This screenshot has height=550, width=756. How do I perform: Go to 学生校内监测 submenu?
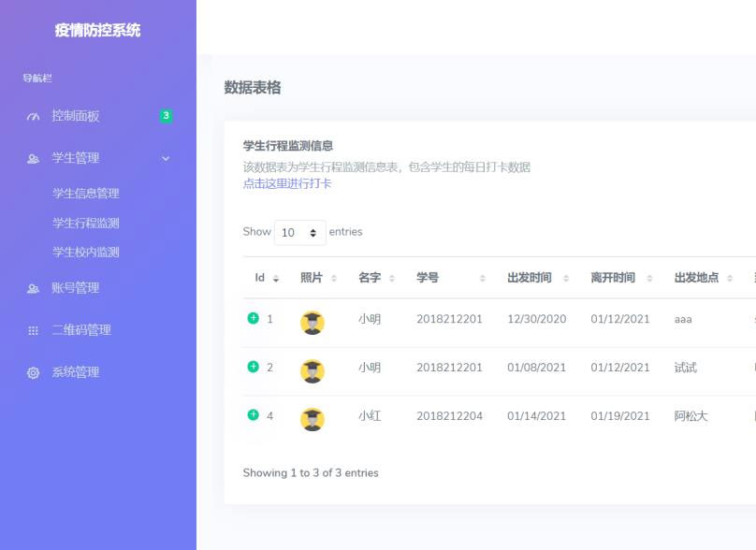(86, 253)
